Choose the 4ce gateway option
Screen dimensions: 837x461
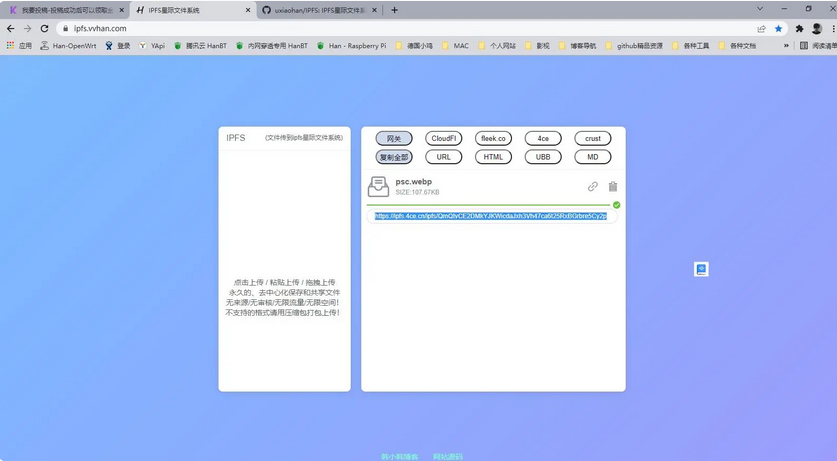543,139
